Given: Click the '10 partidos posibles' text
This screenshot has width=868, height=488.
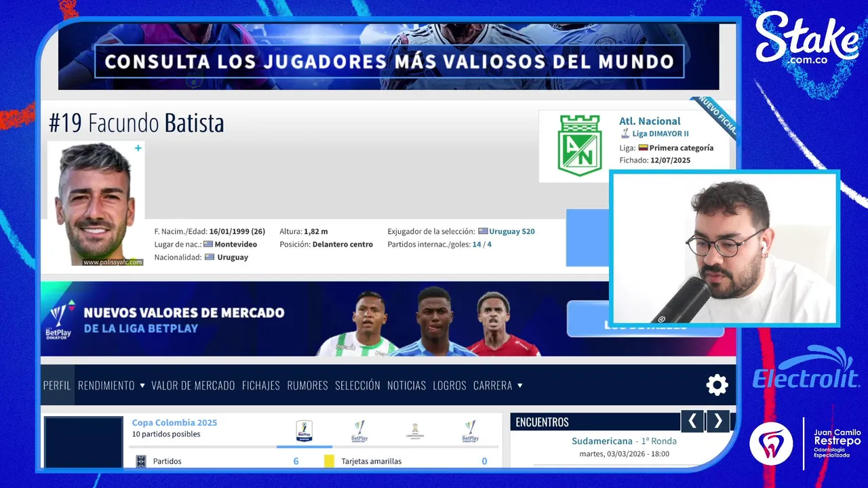Looking at the screenshot, I should coord(166,434).
